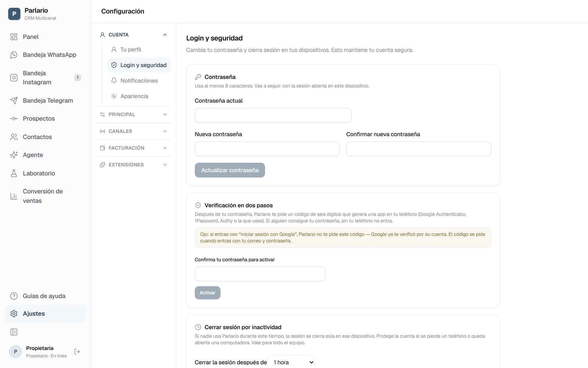588x368 pixels.
Task: Open the '1 hora' inactivity dropdown
Action: (291, 362)
